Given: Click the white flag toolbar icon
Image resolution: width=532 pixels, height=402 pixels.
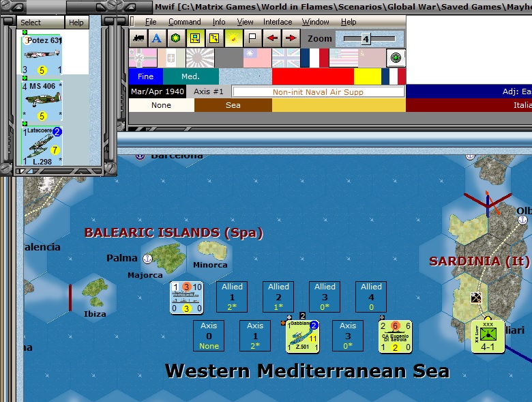Looking at the screenshot, I should [252, 38].
